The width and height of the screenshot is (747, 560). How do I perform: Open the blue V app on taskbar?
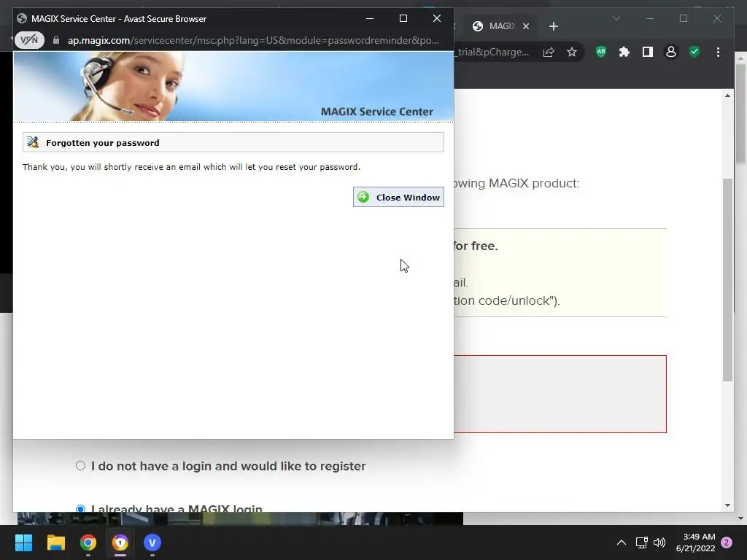(x=152, y=542)
